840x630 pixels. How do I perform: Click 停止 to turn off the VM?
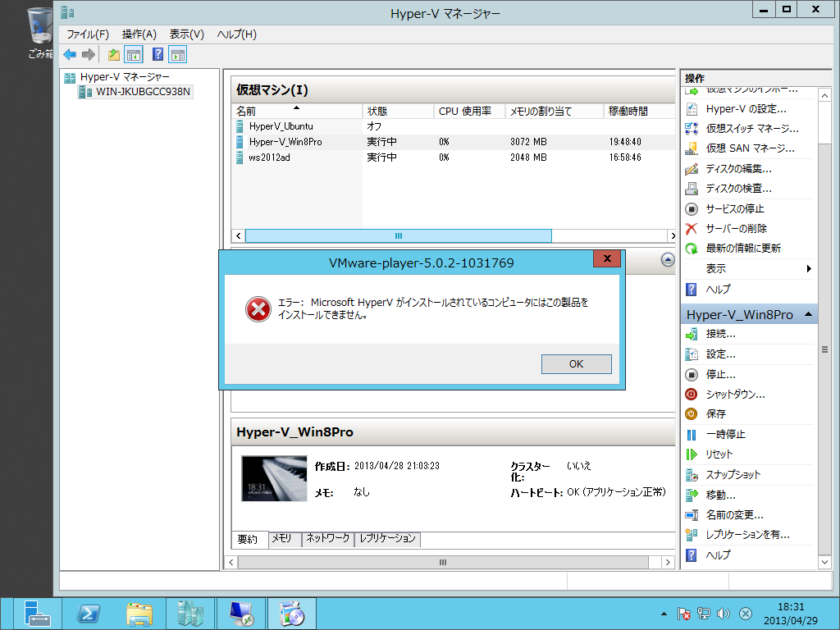720,374
